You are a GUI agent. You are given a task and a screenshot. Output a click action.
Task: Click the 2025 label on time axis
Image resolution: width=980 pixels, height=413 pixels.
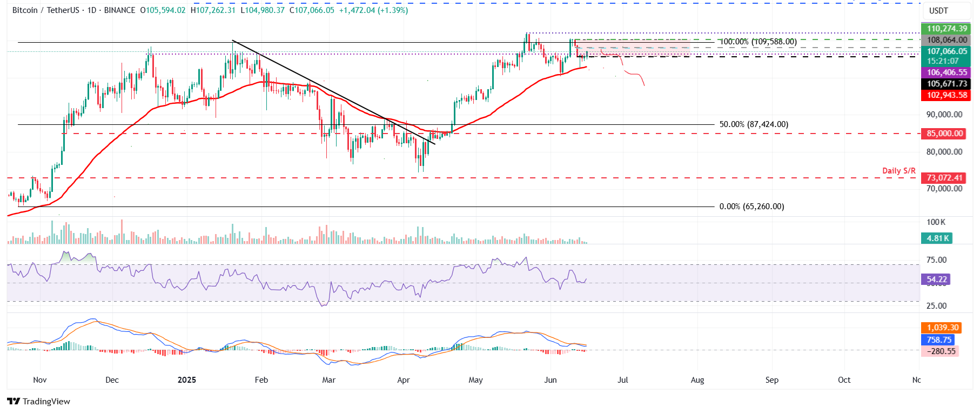(186, 380)
